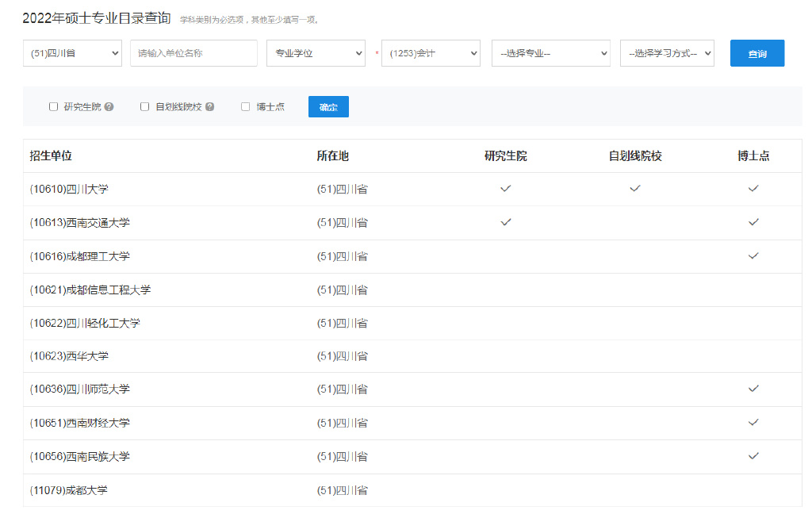Image resolution: width=812 pixels, height=514 pixels.
Task: Click the 自划线院校 checkmark for 四川大学
Action: [634, 189]
